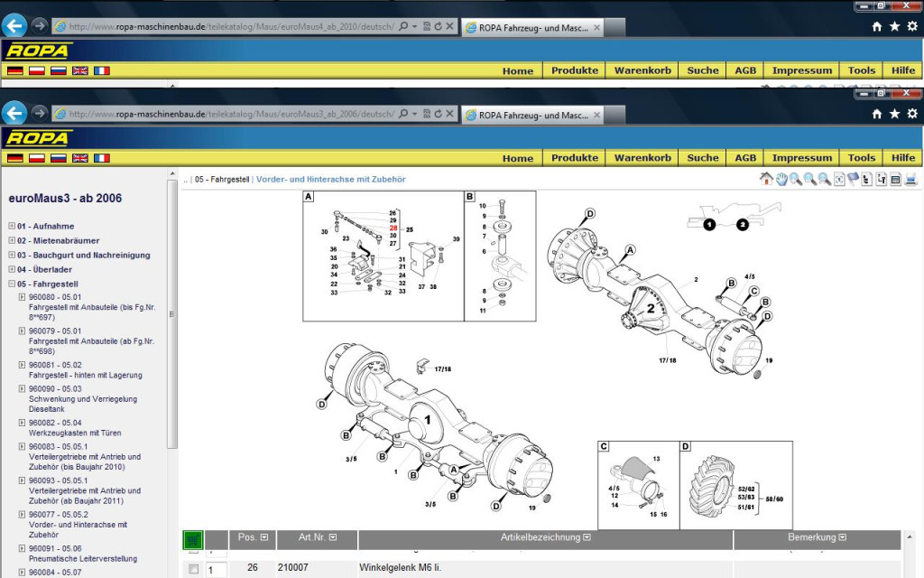Open 960090 - 05.03 Schwenkung und Verriegelung
Screen dimensions: 924x578
(x=83, y=398)
